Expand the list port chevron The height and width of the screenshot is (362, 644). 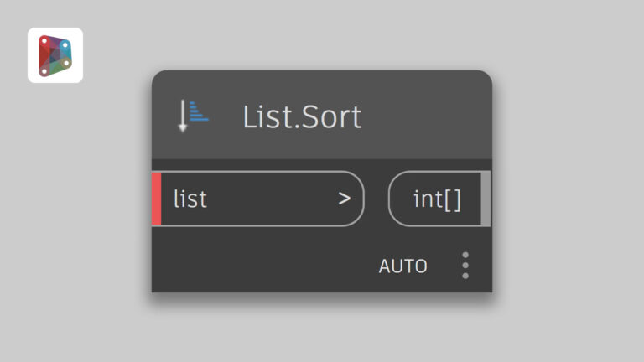344,199
